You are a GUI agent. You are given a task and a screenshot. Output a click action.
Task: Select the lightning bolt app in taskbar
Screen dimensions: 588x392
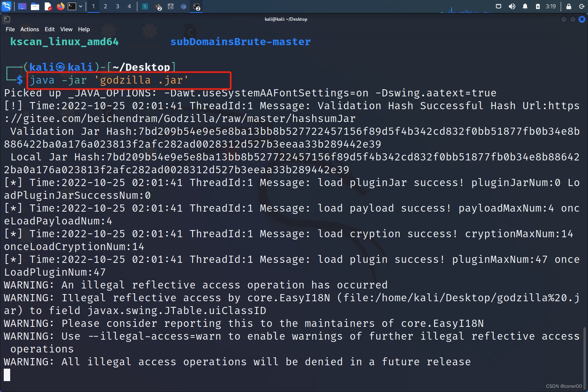click(145, 6)
